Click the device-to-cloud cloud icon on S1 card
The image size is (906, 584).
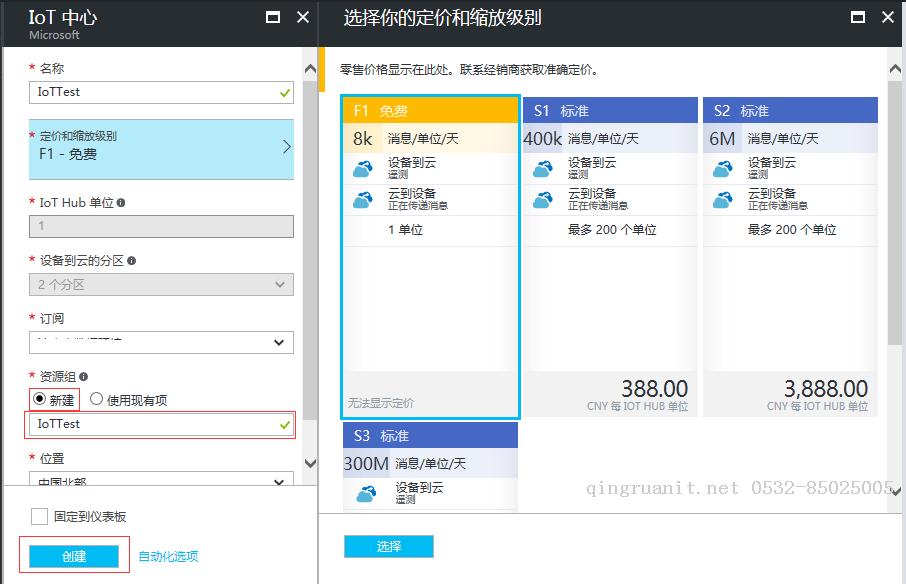pyautogui.click(x=542, y=168)
